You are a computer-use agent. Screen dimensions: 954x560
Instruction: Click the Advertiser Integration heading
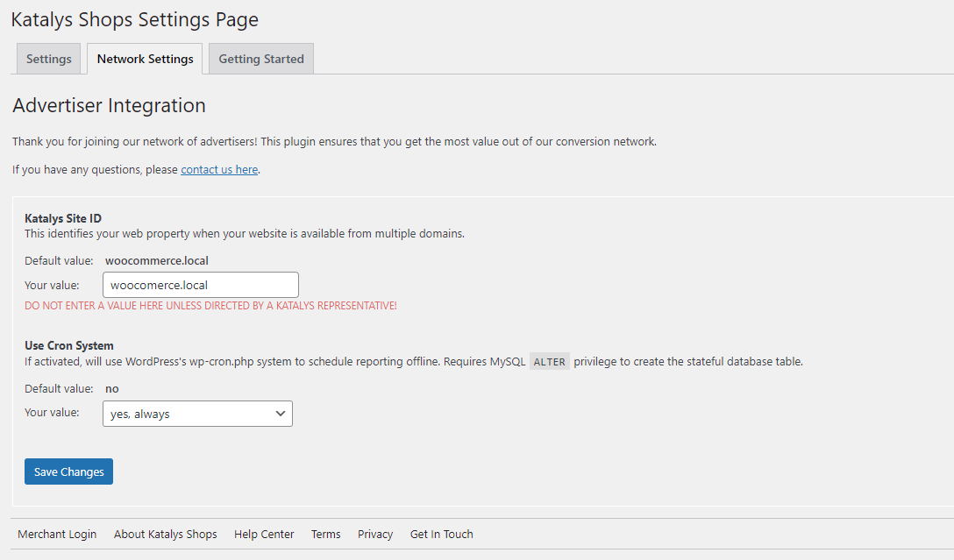pos(109,106)
